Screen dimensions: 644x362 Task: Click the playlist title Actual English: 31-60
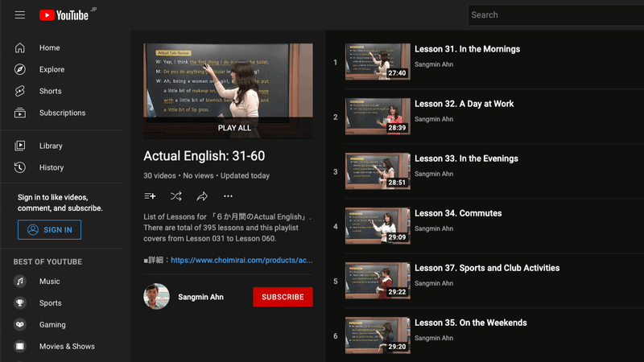[x=204, y=156]
